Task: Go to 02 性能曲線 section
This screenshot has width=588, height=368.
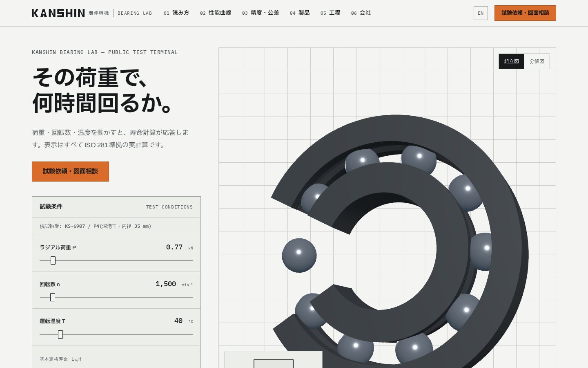Action: [x=216, y=13]
